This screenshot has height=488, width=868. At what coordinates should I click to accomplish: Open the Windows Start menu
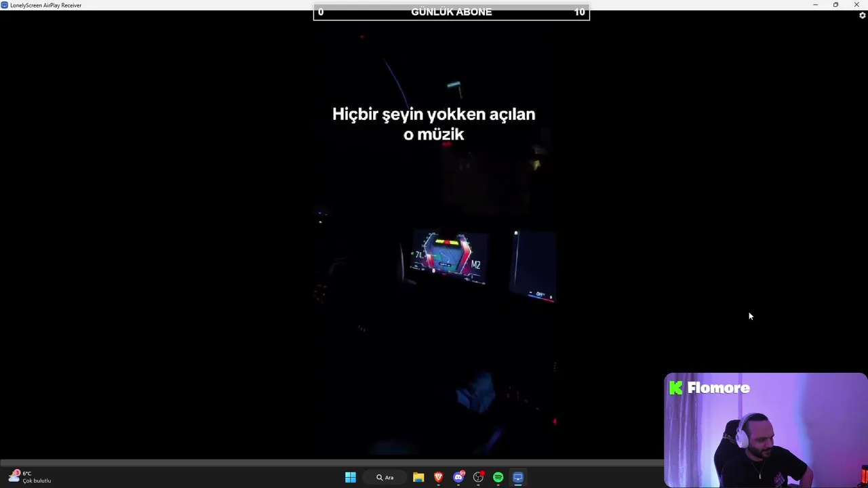click(x=350, y=477)
